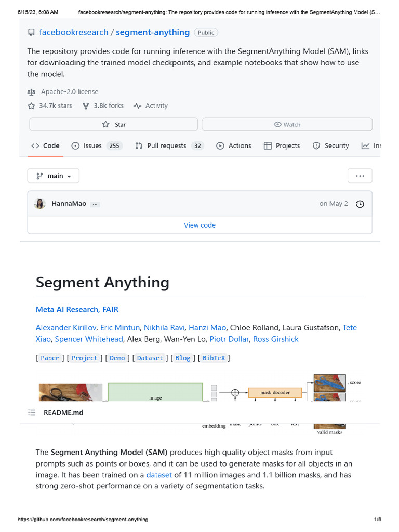Expand the commit message ellipsis
The image size is (399, 532).
point(95,204)
